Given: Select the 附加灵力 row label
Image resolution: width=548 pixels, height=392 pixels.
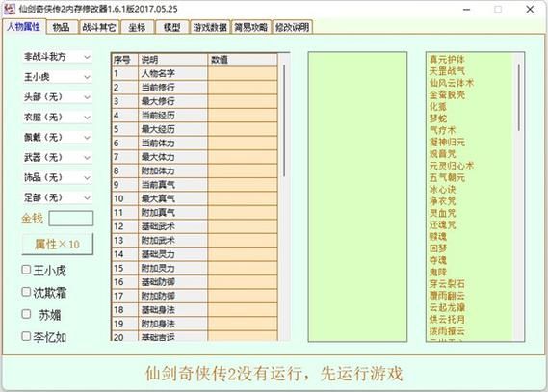Looking at the screenshot, I should tap(158, 268).
